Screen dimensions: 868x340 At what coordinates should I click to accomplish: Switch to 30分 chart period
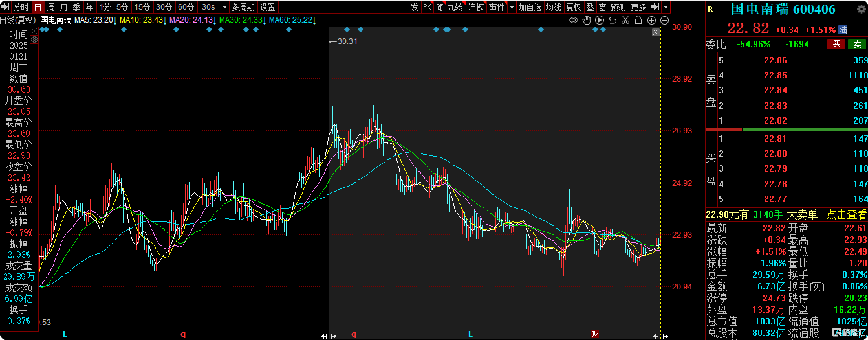pos(164,7)
